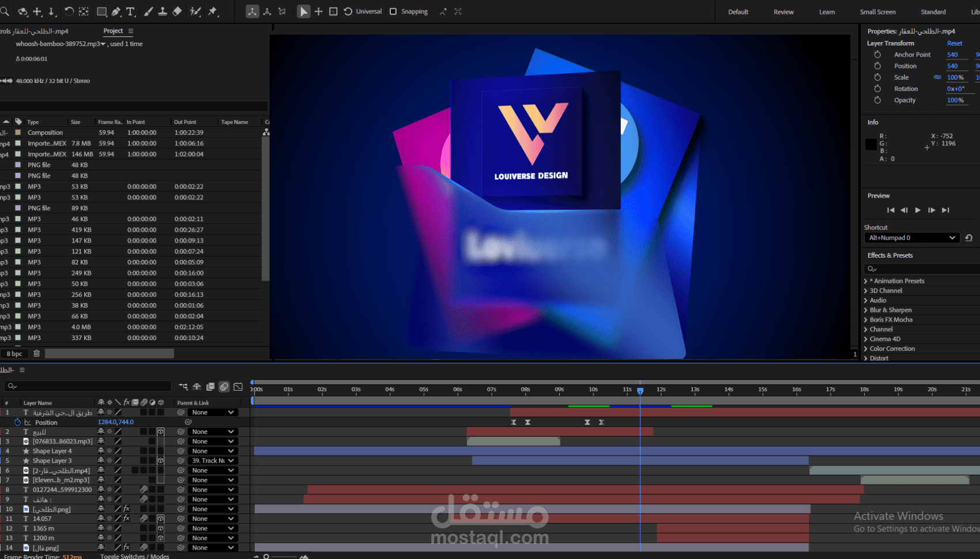This screenshot has height=559, width=980.
Task: Select the Dolly camera tool
Action: coord(52,12)
